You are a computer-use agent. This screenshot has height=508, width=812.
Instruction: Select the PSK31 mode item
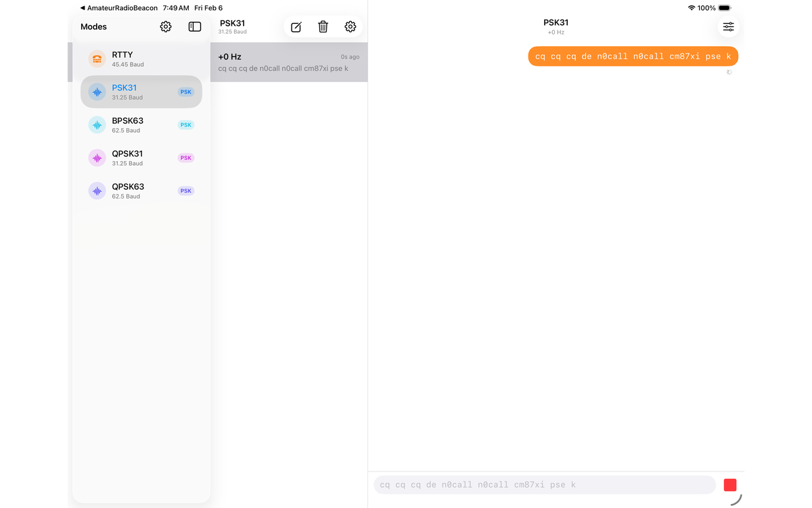(141, 92)
